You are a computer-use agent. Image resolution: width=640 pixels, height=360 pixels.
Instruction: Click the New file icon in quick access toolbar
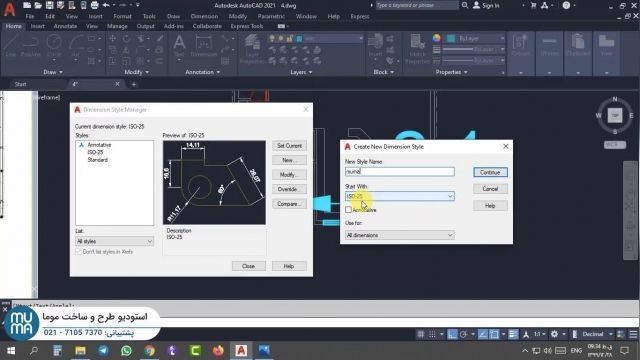coord(27,5)
